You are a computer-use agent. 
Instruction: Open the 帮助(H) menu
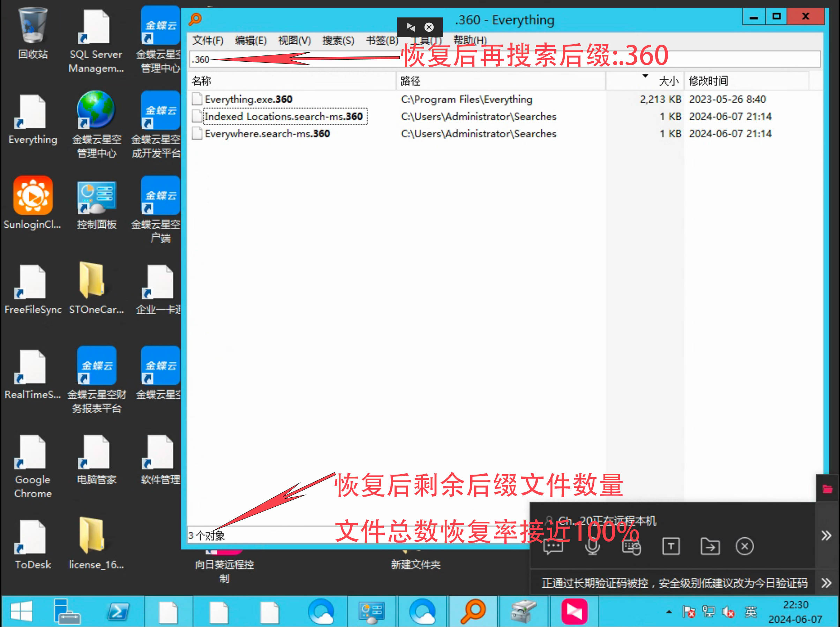tap(470, 40)
